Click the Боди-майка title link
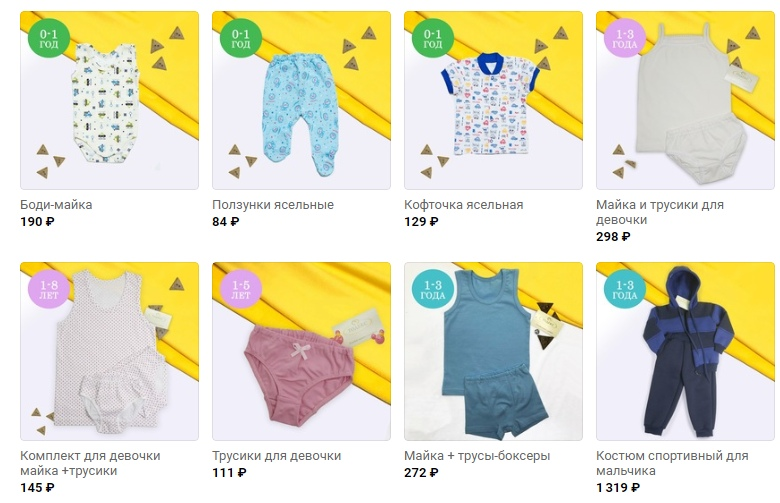Screen dimensions: 780x503 click(56, 204)
